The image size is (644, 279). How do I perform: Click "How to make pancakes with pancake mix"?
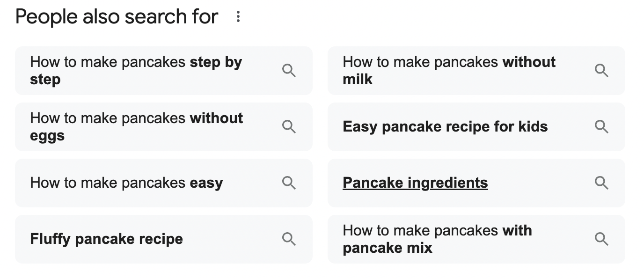[438, 239]
